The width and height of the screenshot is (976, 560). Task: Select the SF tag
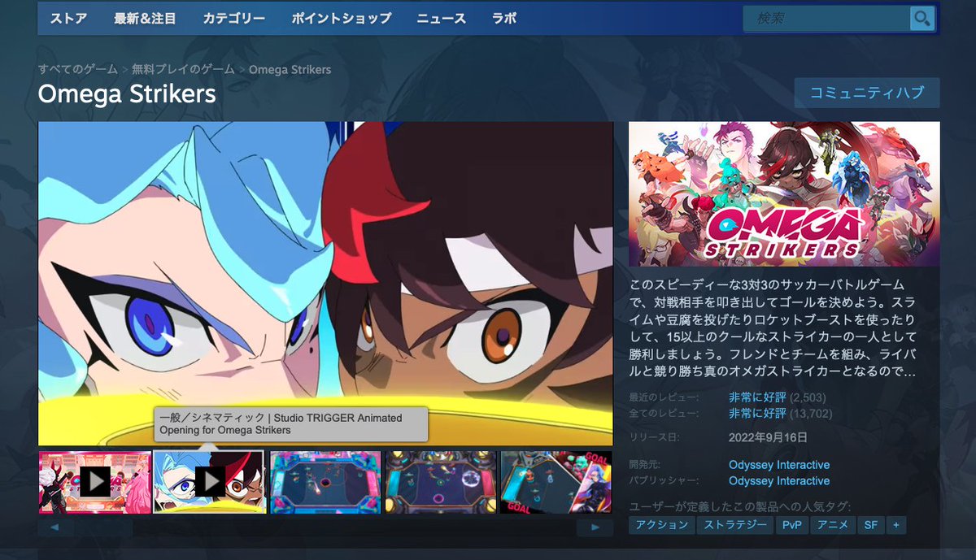coord(871,525)
